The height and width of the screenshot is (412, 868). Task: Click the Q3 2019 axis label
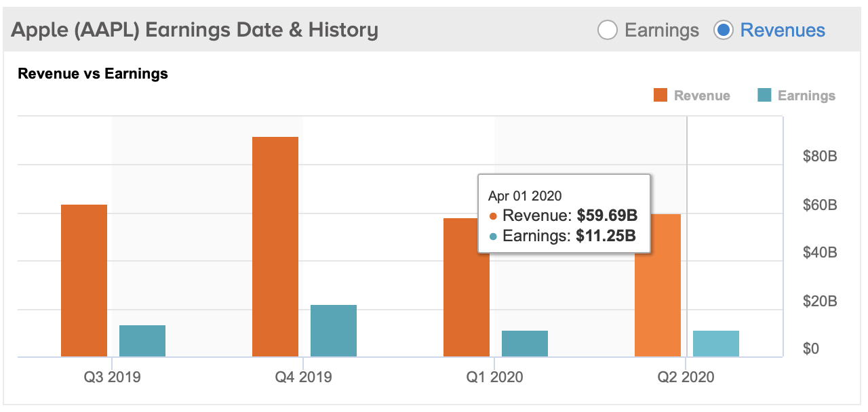pyautogui.click(x=113, y=377)
